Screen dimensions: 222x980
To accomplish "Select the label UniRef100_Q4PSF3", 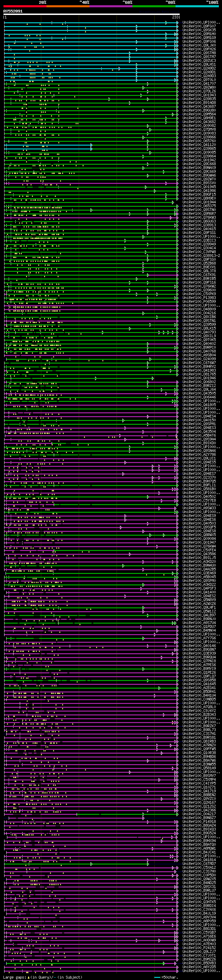I will pos(199,588).
